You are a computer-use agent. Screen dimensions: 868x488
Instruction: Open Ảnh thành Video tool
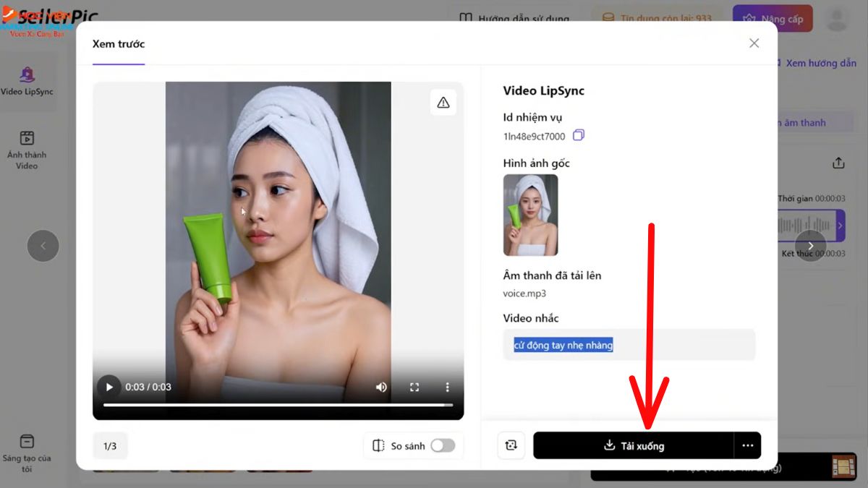pos(27,150)
